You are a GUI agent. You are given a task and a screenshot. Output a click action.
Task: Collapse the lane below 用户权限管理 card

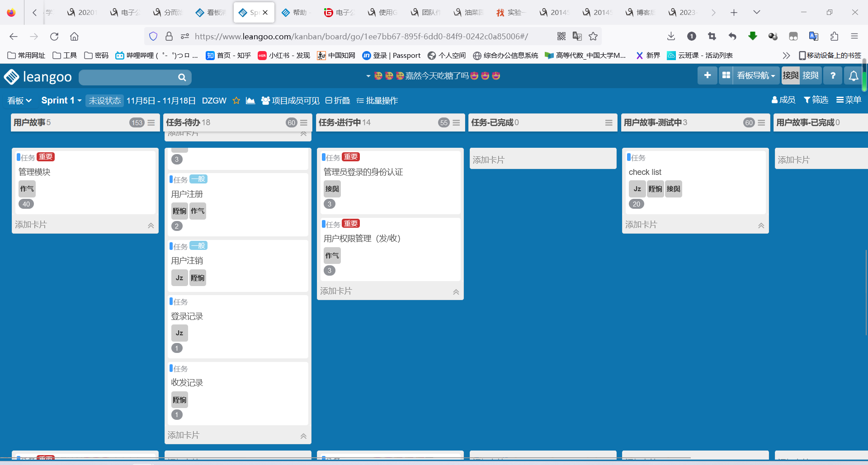456,292
